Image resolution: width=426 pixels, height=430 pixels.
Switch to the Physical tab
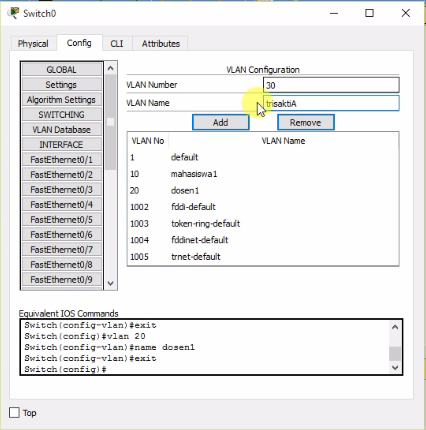33,44
